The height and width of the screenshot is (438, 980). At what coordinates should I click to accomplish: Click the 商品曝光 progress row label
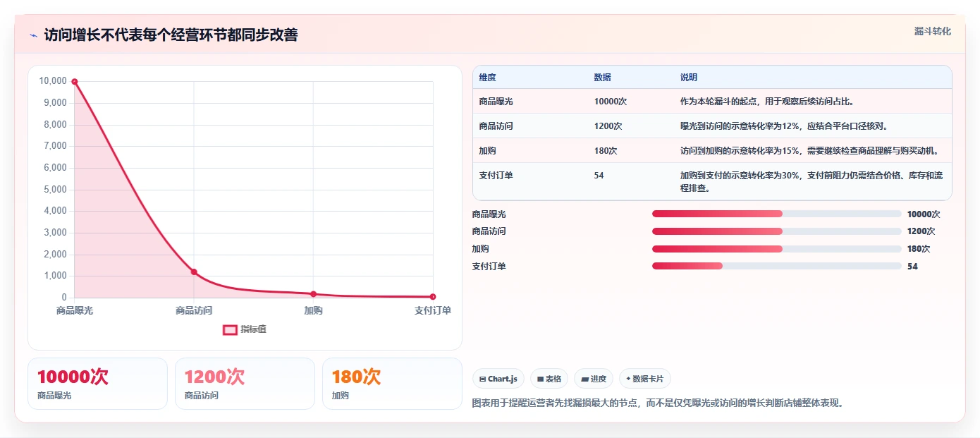(489, 214)
